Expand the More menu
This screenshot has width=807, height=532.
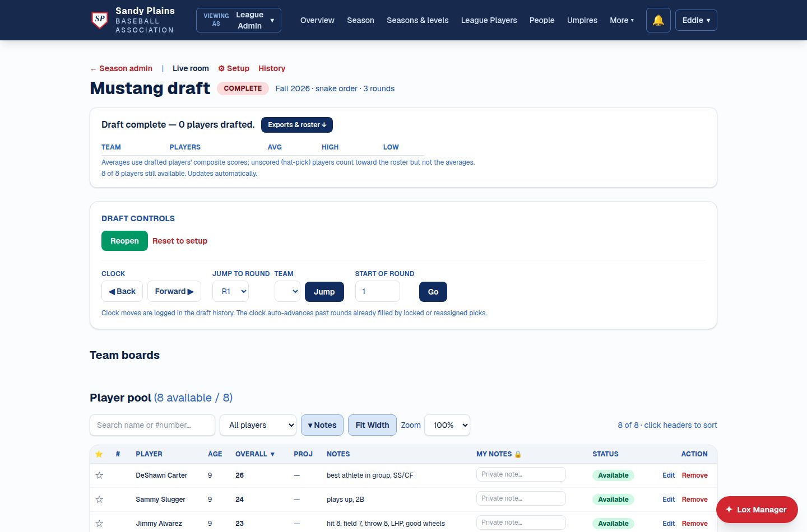click(622, 20)
